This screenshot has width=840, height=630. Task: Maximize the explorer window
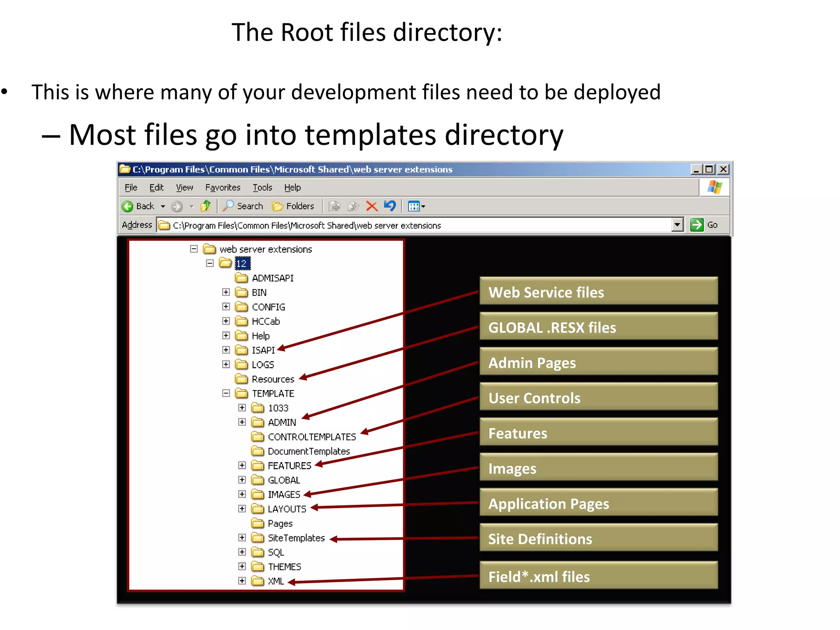coord(709,169)
